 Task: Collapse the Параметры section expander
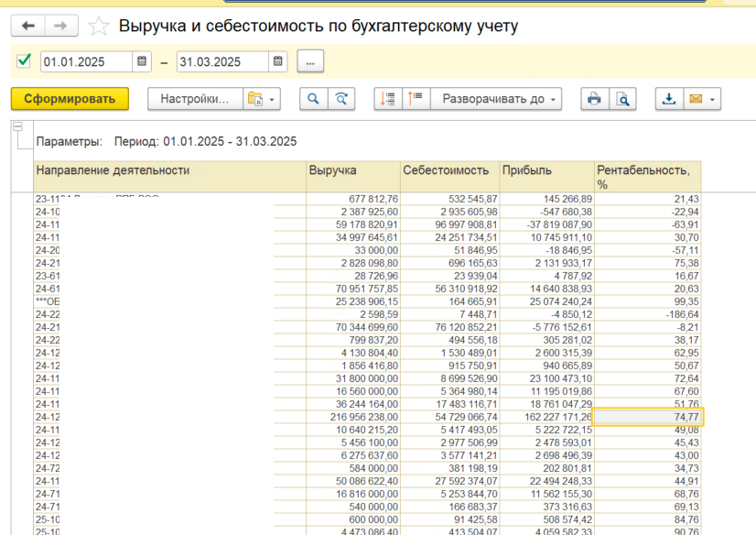point(16,128)
